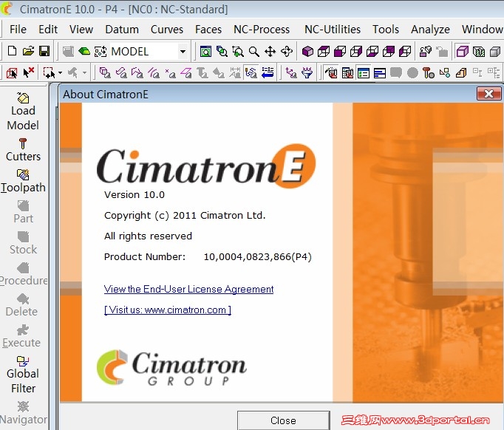Click the solid-body selection filter icon
504x430 pixels.
(x=105, y=73)
